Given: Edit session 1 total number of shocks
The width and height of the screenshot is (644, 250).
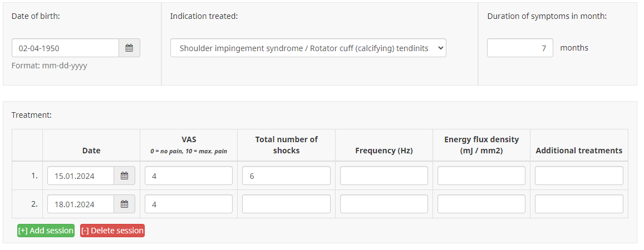Looking at the screenshot, I should (x=286, y=176).
